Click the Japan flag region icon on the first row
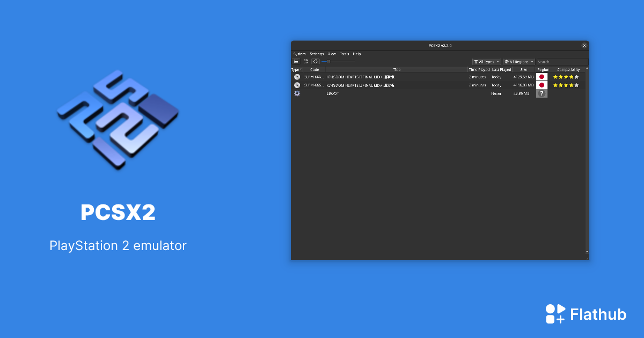Screen dimensions: 644x338 point(542,76)
